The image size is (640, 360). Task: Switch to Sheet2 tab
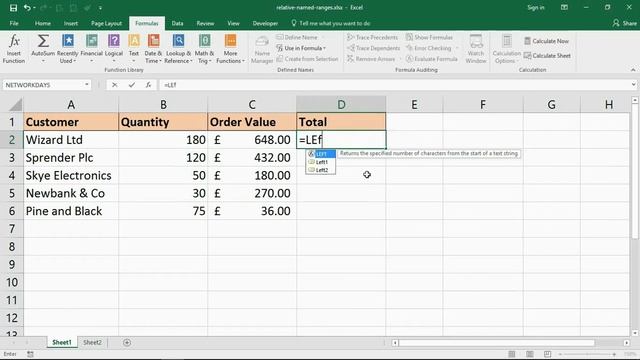(x=92, y=342)
